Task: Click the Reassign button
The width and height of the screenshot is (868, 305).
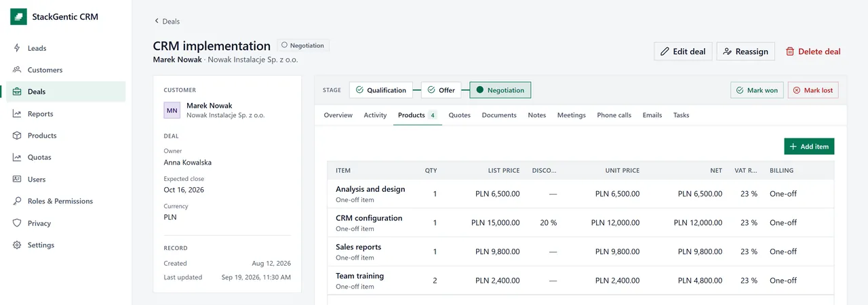Action: pos(745,52)
